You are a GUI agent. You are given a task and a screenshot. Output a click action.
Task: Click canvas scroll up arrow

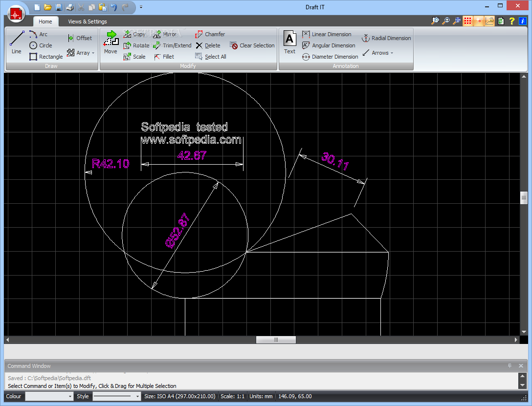[x=524, y=77]
